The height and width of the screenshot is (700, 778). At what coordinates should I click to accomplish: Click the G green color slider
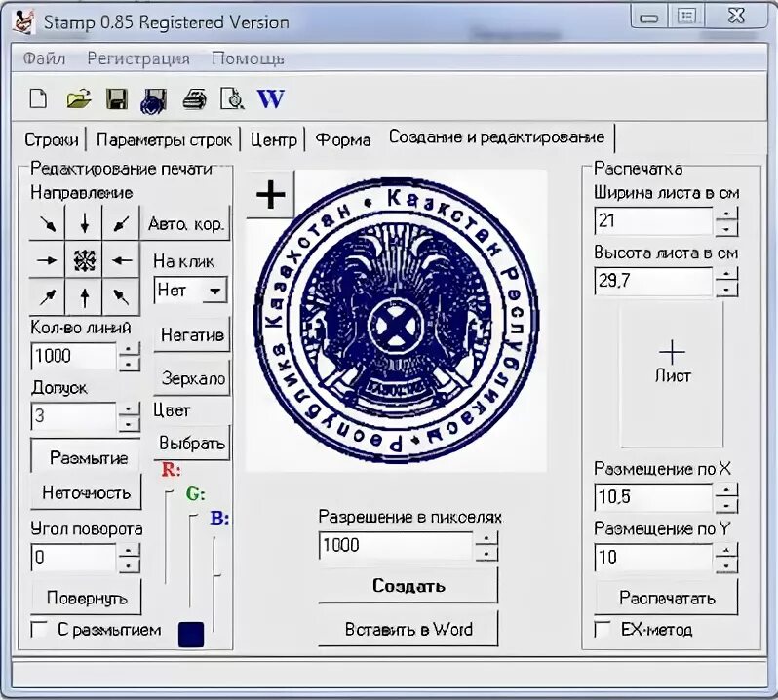(191, 561)
